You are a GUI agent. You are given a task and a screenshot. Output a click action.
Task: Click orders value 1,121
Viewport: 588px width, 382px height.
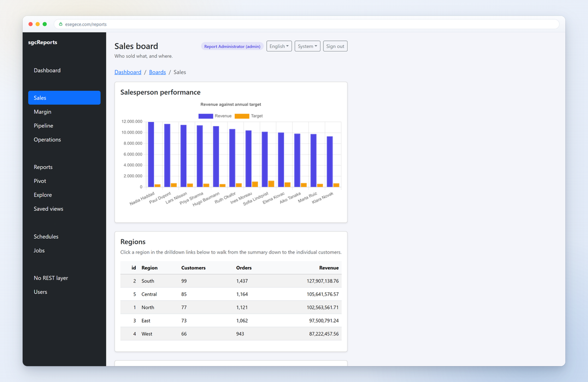tap(242, 307)
